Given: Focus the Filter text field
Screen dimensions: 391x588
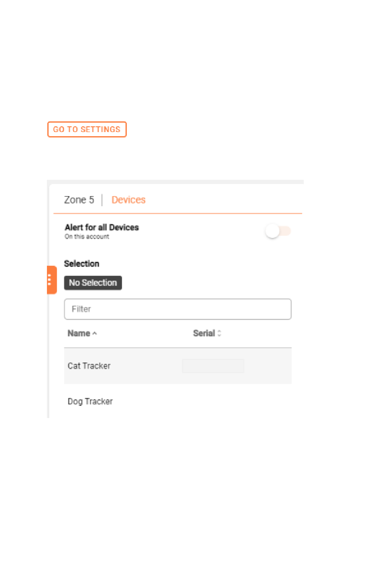Looking at the screenshot, I should (178, 309).
